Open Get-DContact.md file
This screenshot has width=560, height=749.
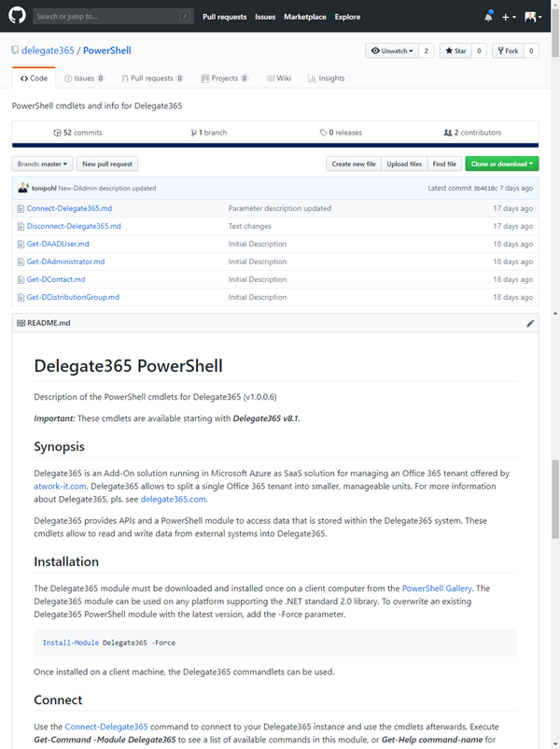56,279
